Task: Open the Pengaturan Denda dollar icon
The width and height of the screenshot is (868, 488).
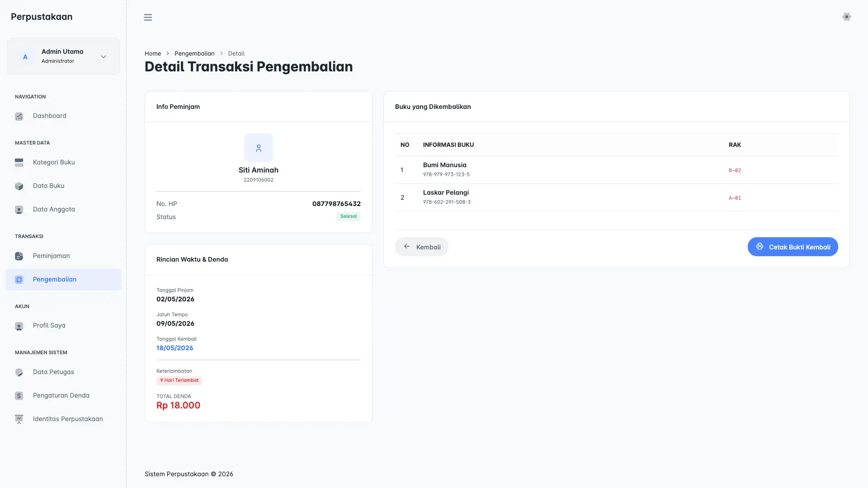Action: pos(19,396)
